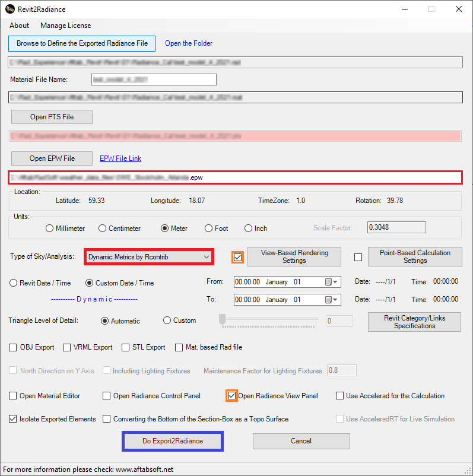Enable the Mat. based Rad file checkbox

[x=179, y=347]
